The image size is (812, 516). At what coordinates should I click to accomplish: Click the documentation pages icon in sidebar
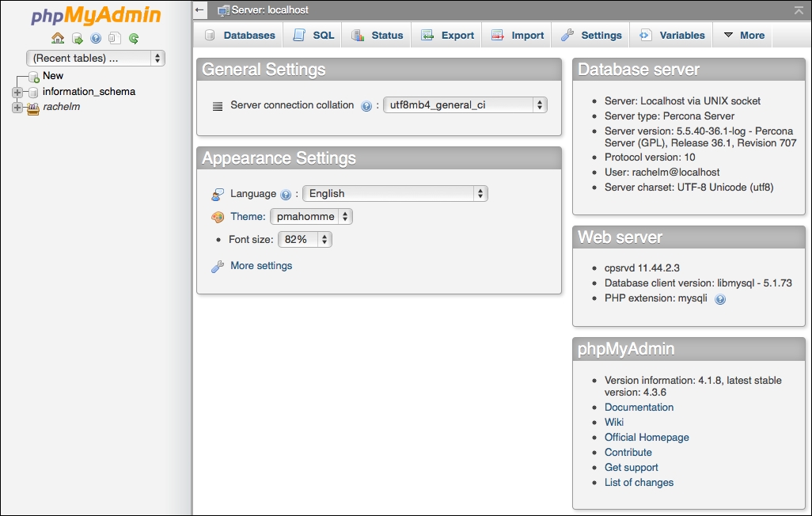(115, 38)
